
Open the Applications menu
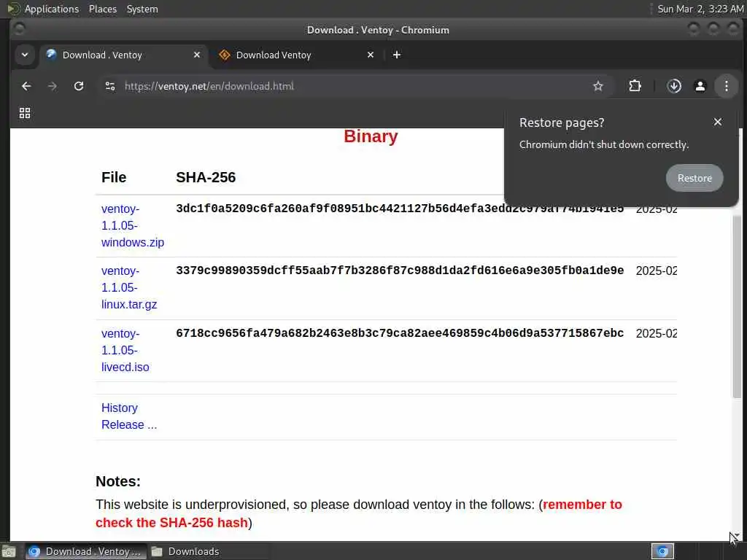point(52,9)
